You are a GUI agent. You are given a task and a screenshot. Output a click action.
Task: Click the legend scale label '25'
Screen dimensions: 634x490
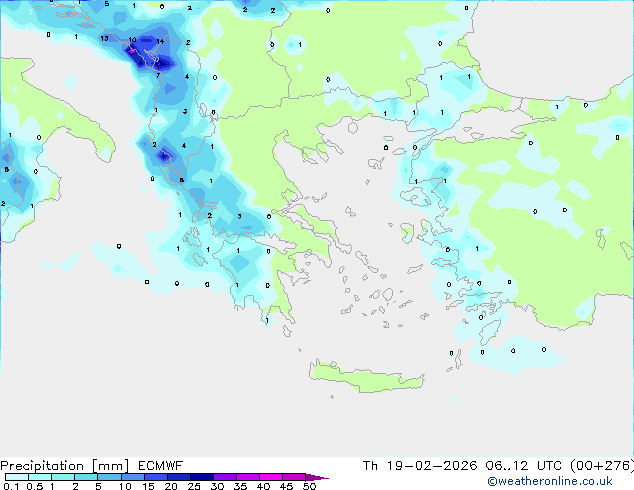pos(194,486)
